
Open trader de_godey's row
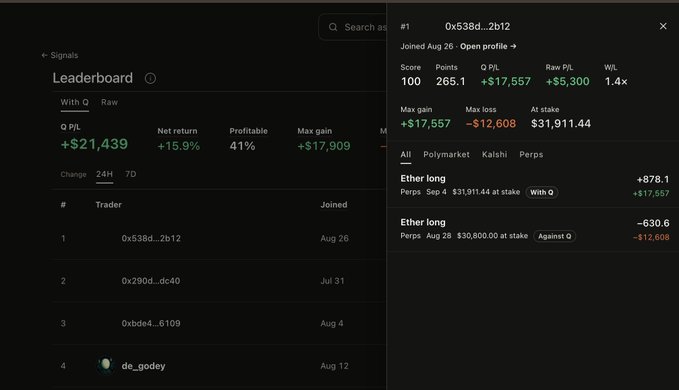pos(219,366)
